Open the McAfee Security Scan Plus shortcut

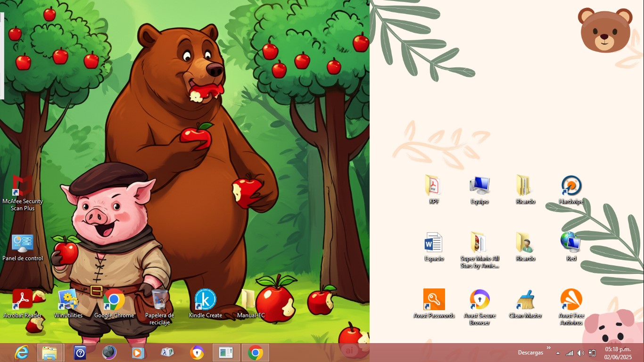23,192
